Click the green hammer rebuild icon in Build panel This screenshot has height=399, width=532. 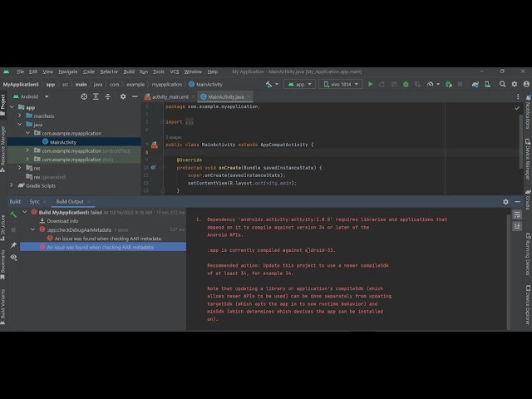pyautogui.click(x=13, y=214)
